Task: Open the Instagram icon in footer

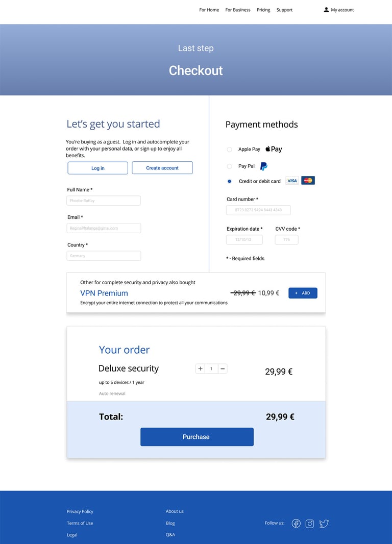Action: [x=310, y=524]
